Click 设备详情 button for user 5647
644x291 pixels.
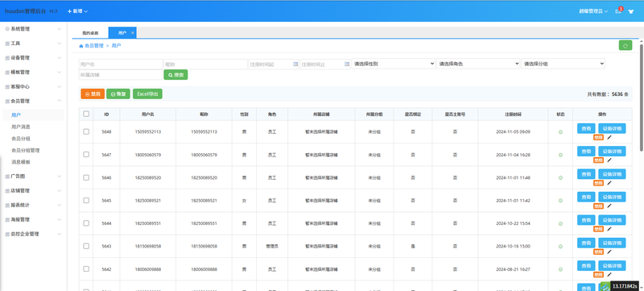coord(612,152)
